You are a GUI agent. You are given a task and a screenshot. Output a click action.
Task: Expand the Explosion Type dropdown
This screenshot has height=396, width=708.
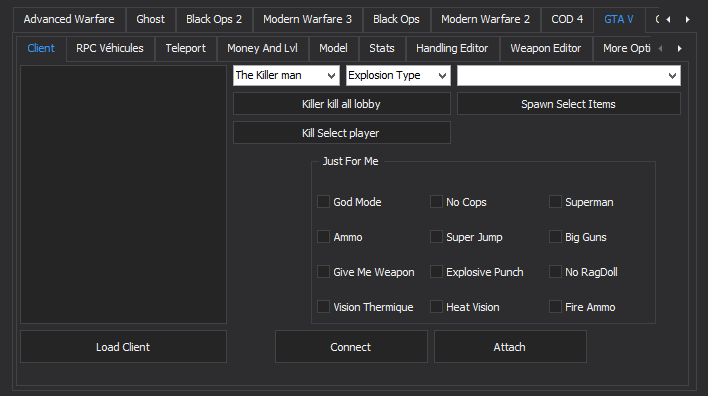[398, 75]
